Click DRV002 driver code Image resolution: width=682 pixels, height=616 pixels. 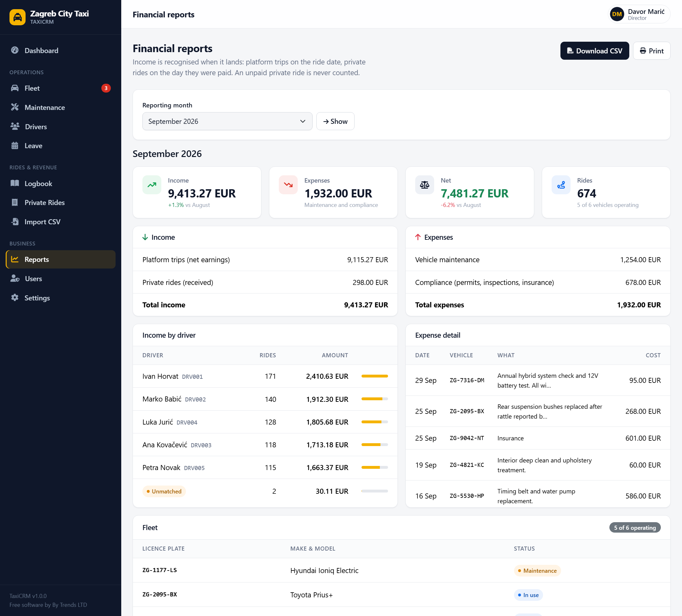click(195, 399)
